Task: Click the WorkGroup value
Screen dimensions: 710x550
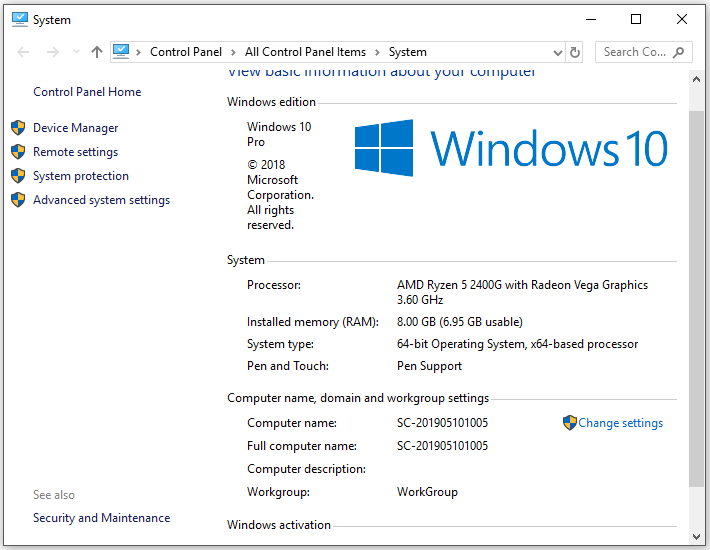Action: pyautogui.click(x=427, y=492)
